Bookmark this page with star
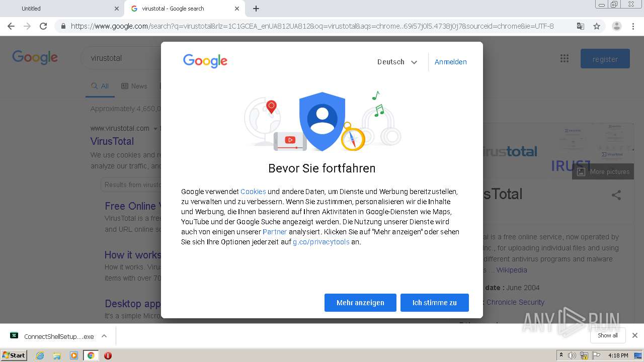The height and width of the screenshot is (362, 644). [597, 26]
